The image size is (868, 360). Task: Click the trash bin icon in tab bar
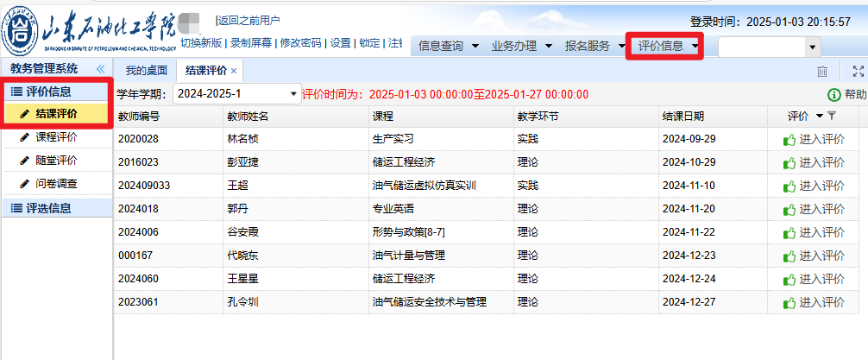(x=822, y=72)
